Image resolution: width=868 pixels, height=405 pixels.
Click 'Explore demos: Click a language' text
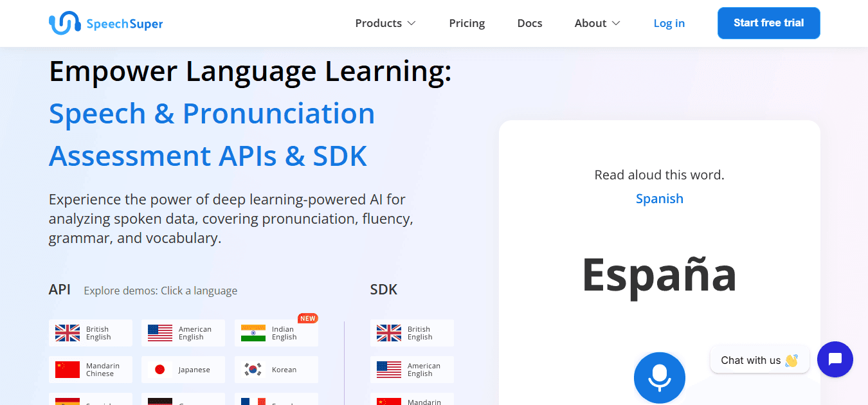(161, 291)
